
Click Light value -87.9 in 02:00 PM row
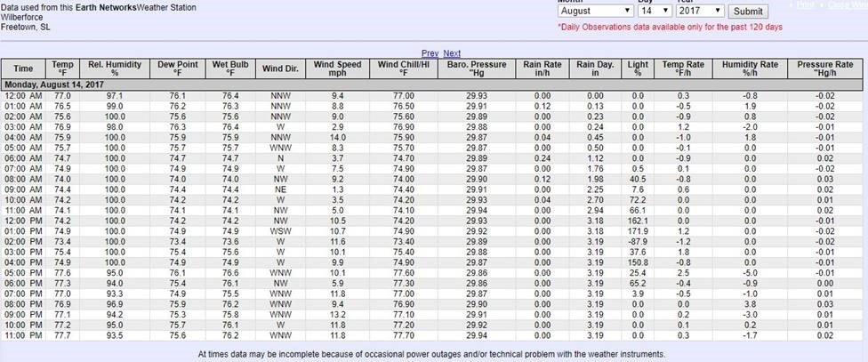pyautogui.click(x=638, y=241)
